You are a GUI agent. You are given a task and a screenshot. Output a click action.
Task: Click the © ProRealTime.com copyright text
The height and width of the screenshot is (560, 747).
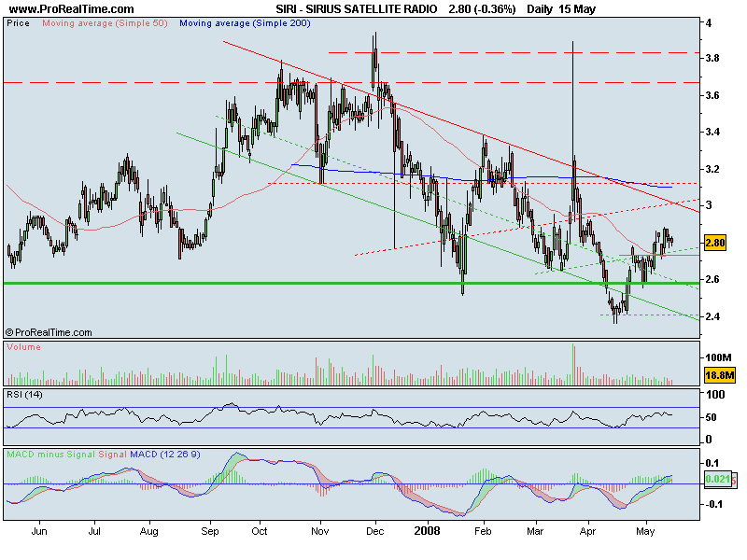tap(49, 332)
